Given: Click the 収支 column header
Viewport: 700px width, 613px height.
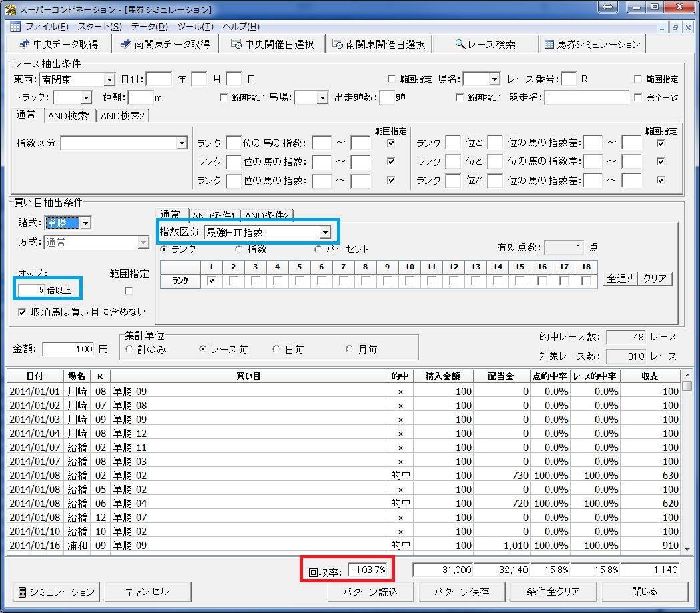Looking at the screenshot, I should (x=650, y=376).
